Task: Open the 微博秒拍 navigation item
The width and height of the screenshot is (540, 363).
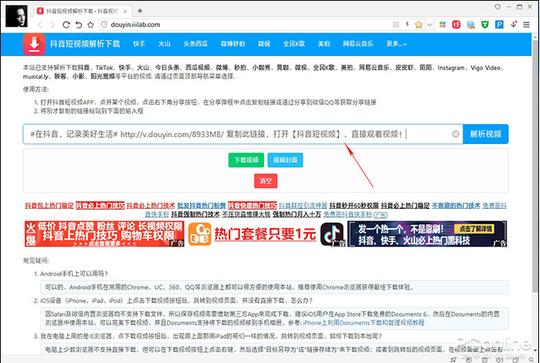Action: [x=233, y=44]
